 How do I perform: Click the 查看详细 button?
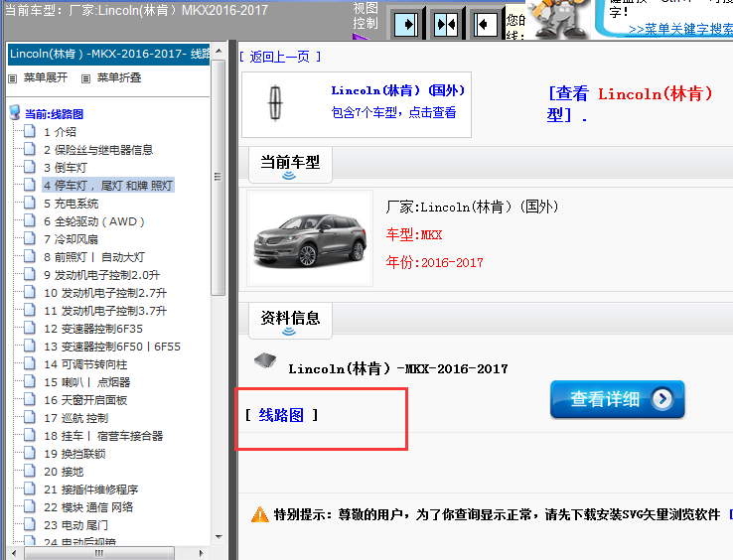pos(618,399)
